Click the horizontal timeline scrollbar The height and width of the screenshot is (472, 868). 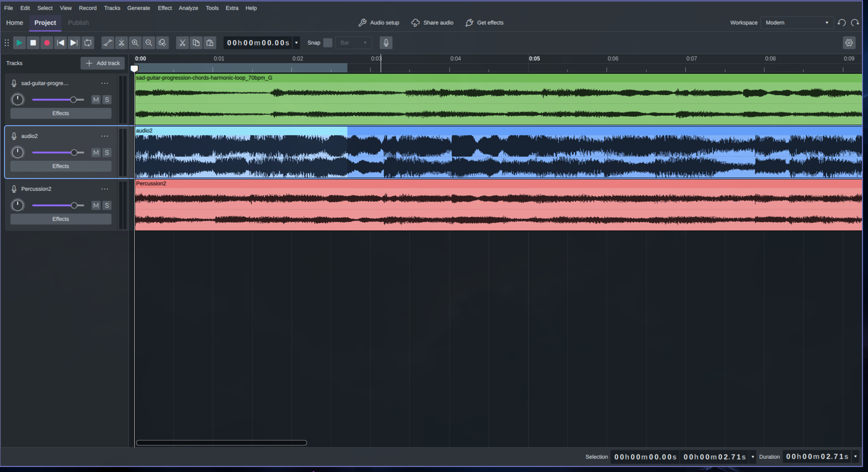(221, 443)
